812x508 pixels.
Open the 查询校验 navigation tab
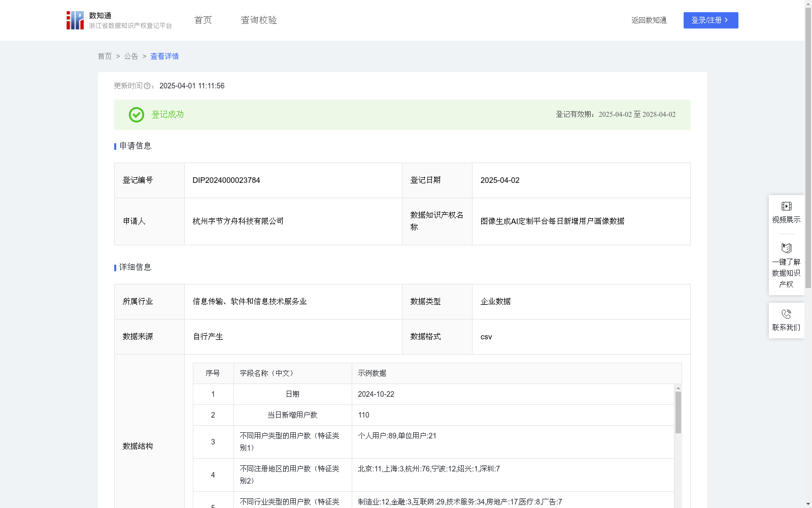pos(259,20)
